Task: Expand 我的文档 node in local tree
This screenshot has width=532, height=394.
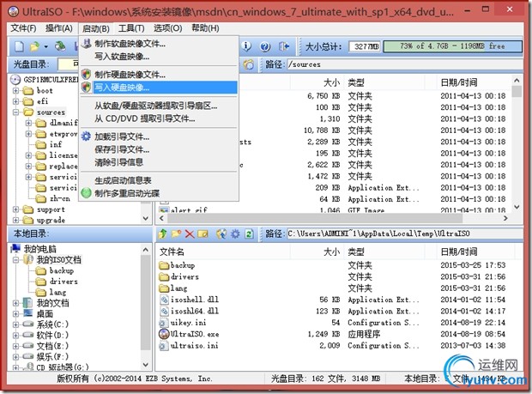Action: (x=15, y=303)
